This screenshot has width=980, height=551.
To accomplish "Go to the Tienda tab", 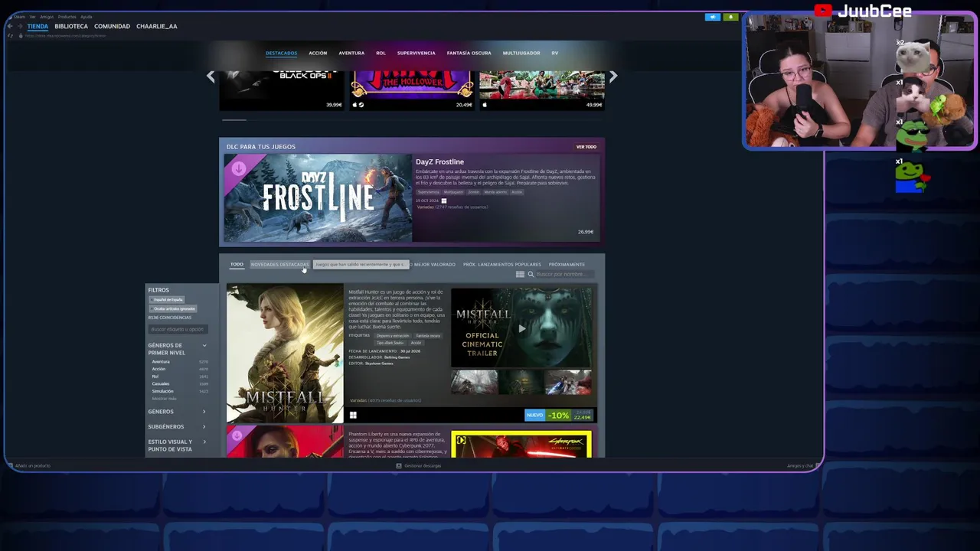I will 38,26.
